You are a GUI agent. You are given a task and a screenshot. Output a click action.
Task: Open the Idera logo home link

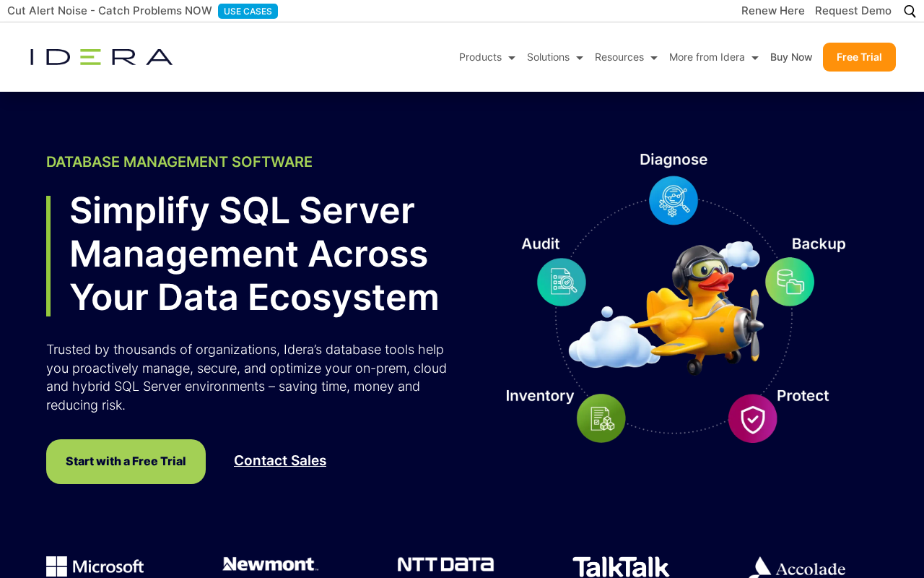tap(101, 57)
